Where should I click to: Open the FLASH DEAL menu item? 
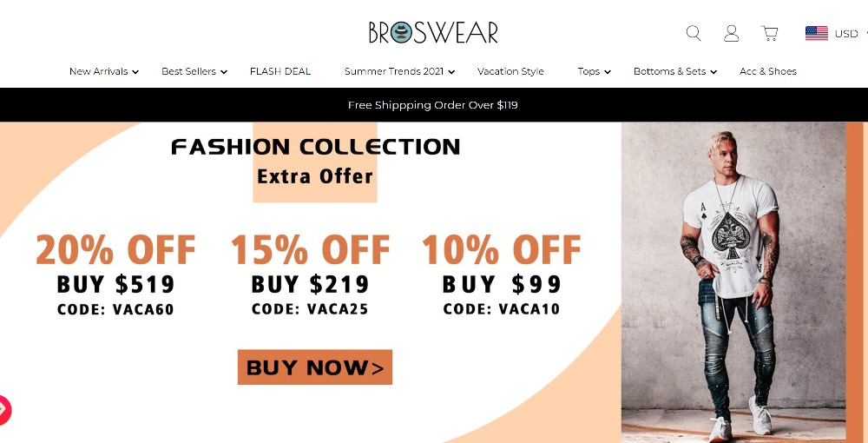pos(280,71)
